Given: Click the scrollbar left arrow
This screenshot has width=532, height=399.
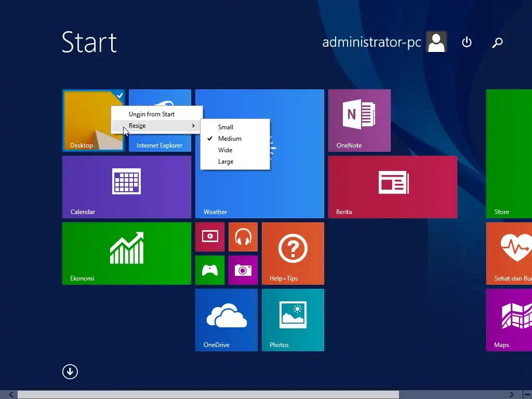Looking at the screenshot, I should [x=11, y=395].
